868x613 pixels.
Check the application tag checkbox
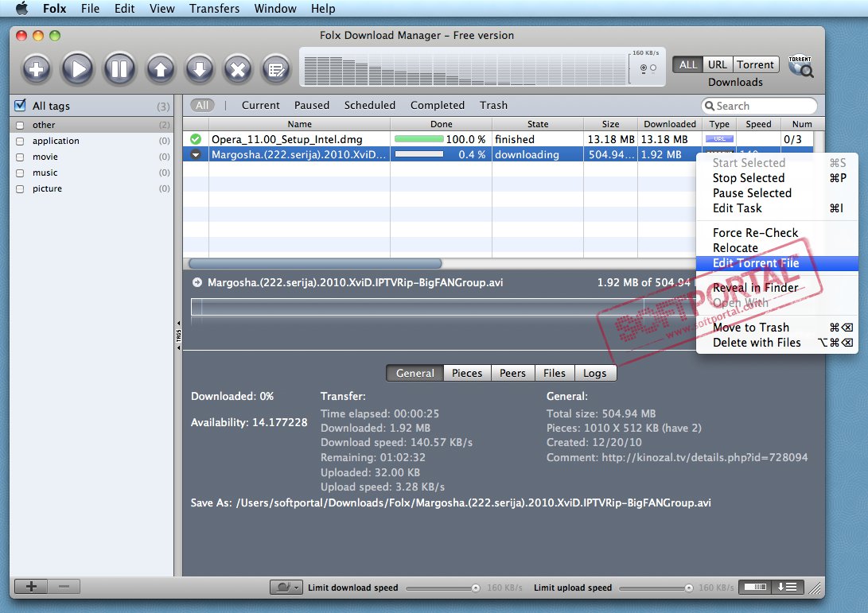(x=20, y=141)
